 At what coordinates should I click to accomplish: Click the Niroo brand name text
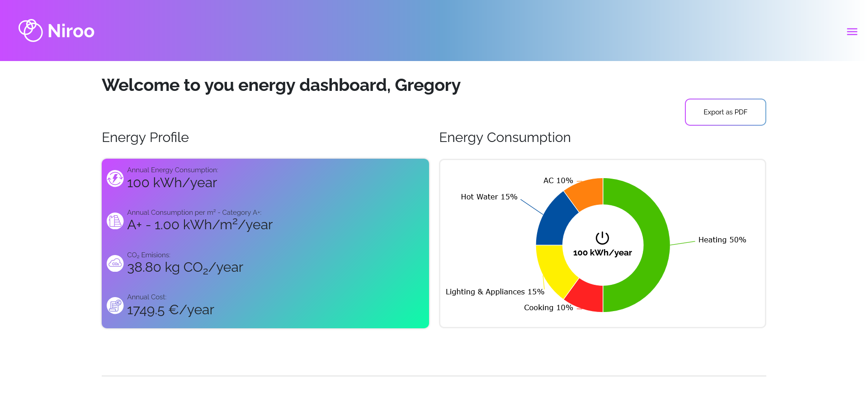tap(71, 31)
